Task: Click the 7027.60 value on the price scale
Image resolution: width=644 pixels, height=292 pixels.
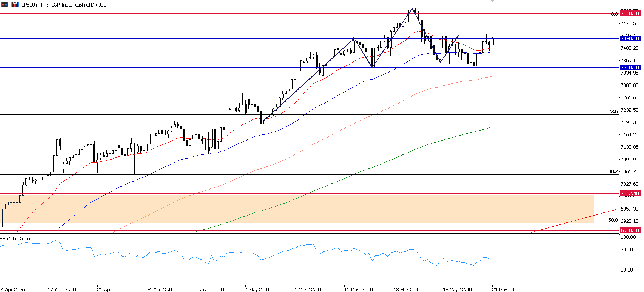Action: 629,184
